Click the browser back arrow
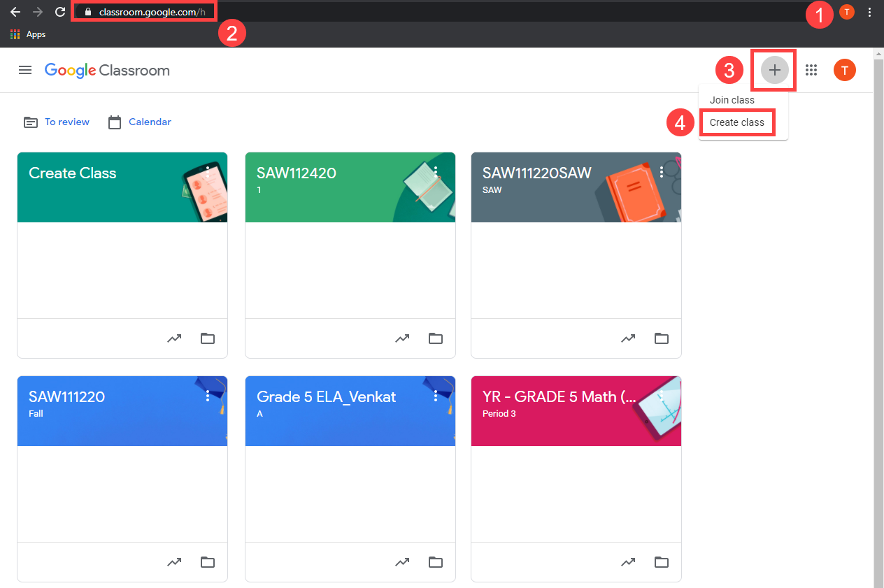This screenshot has width=884, height=588. click(15, 12)
